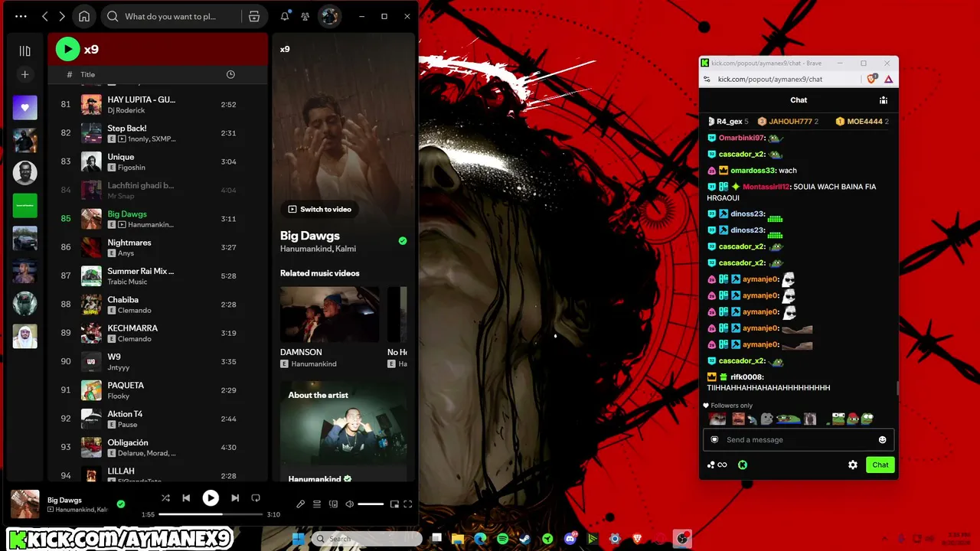Collapse Your Library sidebar icon
This screenshot has width=980, height=551.
[24, 51]
